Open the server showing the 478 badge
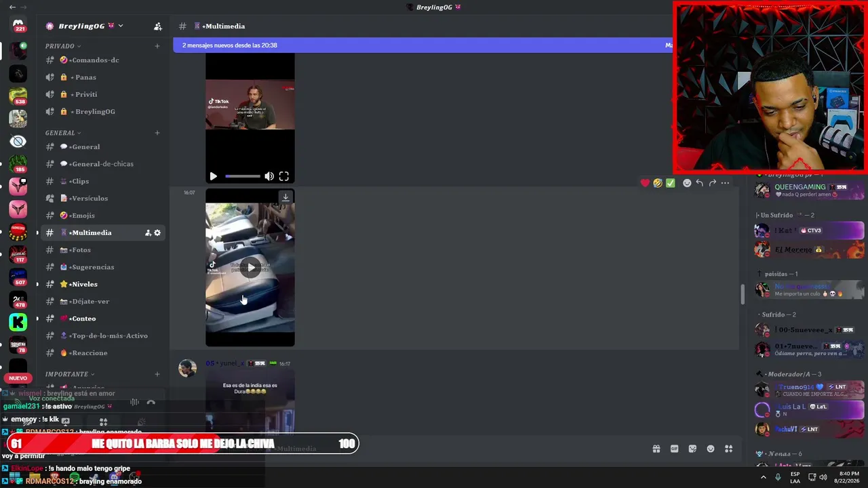Image resolution: width=868 pixels, height=488 pixels. pos(18,300)
